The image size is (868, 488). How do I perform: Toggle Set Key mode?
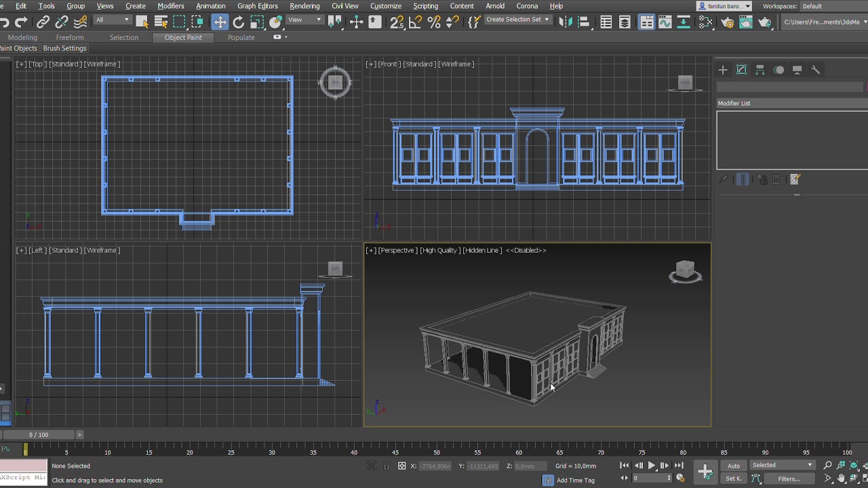tap(734, 479)
